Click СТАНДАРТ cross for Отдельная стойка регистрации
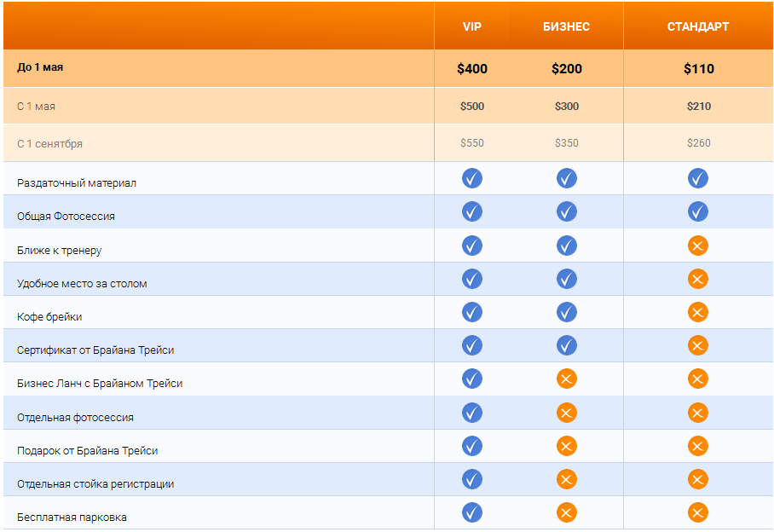This screenshot has width=774, height=532. point(697,479)
